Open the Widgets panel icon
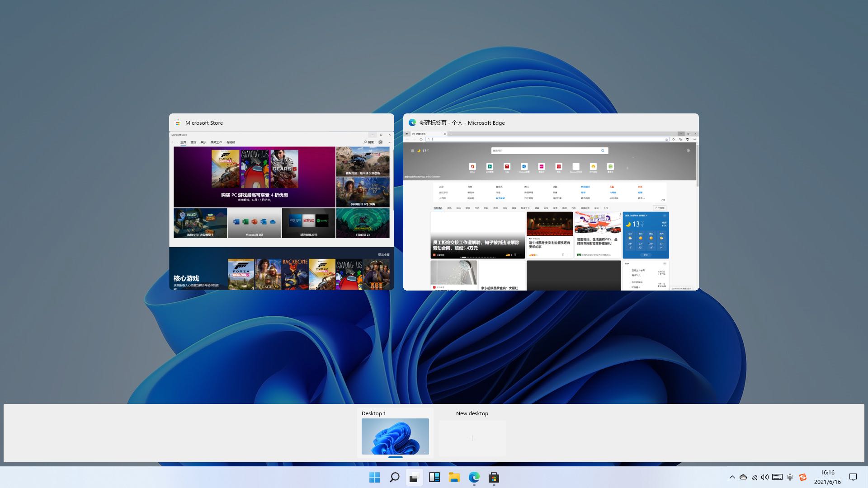The height and width of the screenshot is (488, 868). click(434, 477)
